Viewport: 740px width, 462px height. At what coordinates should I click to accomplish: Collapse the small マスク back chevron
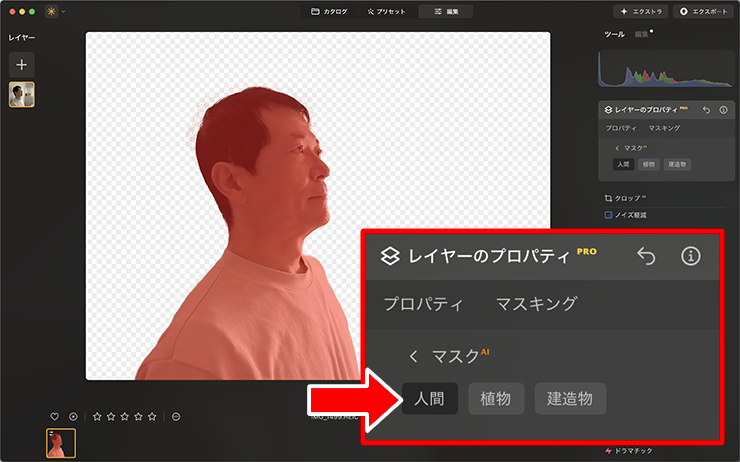pos(617,148)
